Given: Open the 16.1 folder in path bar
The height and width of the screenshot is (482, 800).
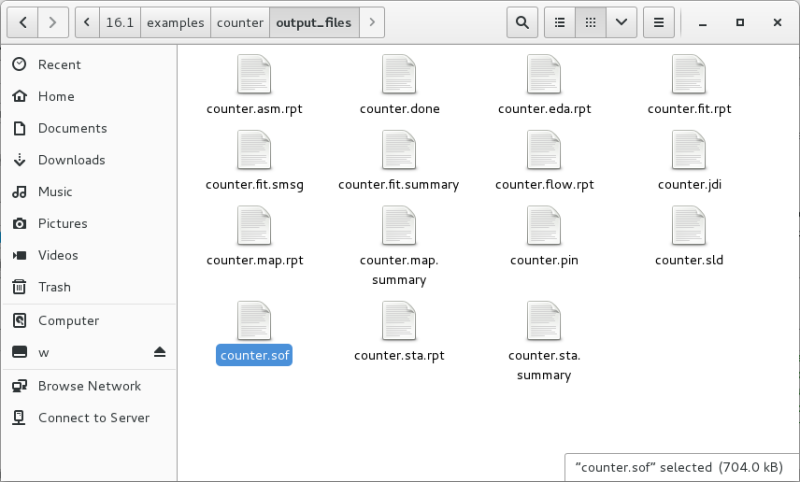Looking at the screenshot, I should (120, 22).
